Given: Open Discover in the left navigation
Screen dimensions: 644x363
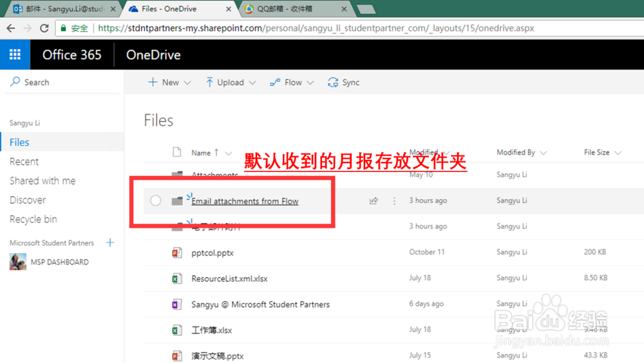Looking at the screenshot, I should (28, 200).
